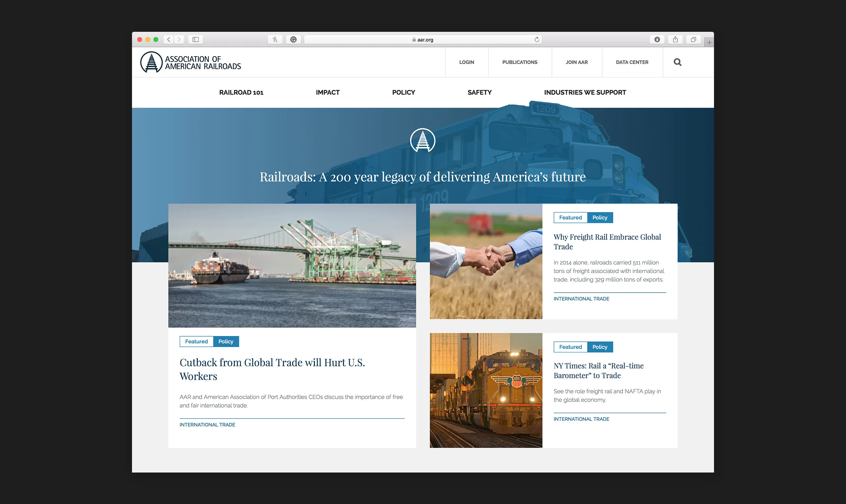Click the Policy tag on handshake article
This screenshot has width=846, height=504.
600,217
